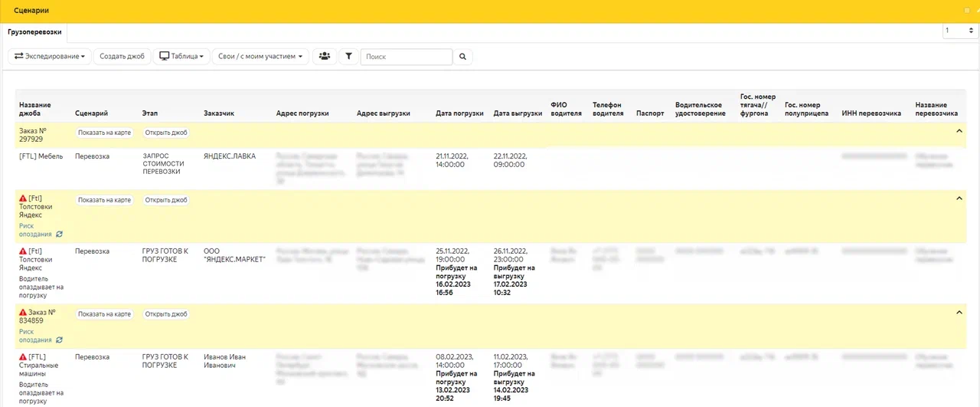Click warning triangle on Заказ № 834859 header

click(x=23, y=313)
